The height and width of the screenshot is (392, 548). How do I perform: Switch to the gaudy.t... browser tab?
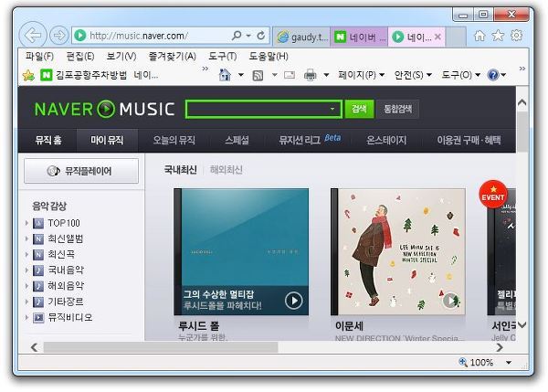pyautogui.click(x=301, y=37)
